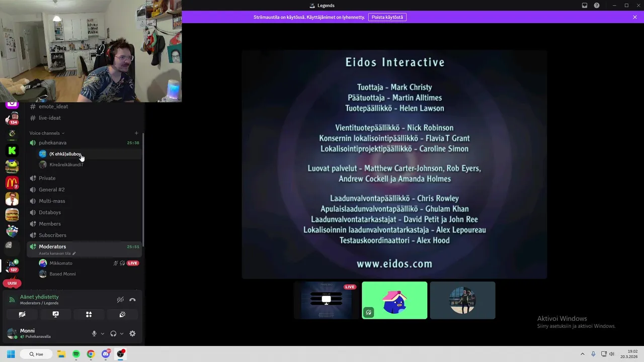The image size is (644, 362).
Task: Share your screen from voice panel
Action: click(x=55, y=314)
